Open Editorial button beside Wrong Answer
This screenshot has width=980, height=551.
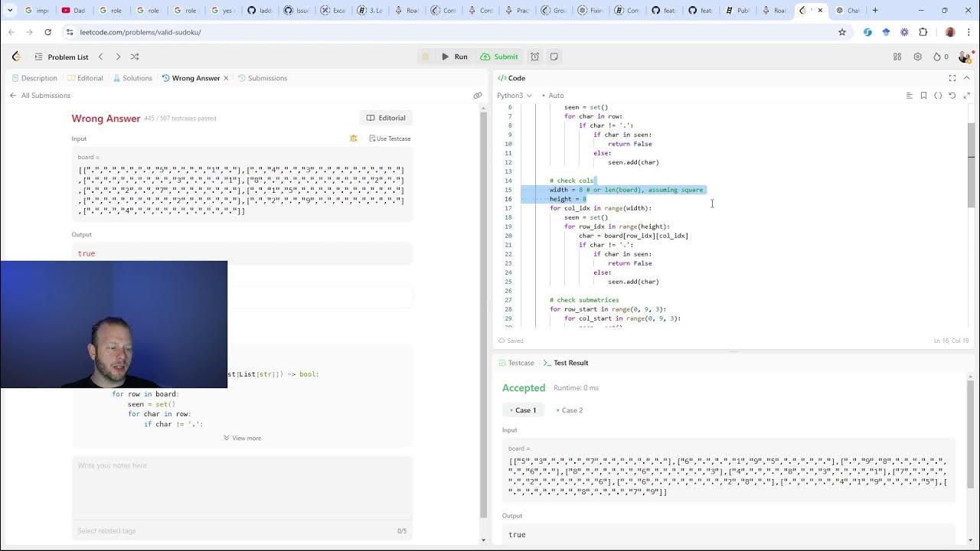(386, 118)
